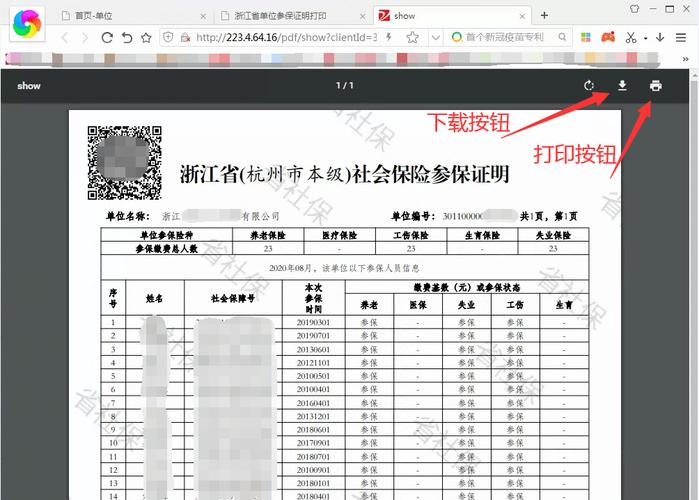Click the date cell 20131201
Screen dimensions: 699x500
[313, 416]
